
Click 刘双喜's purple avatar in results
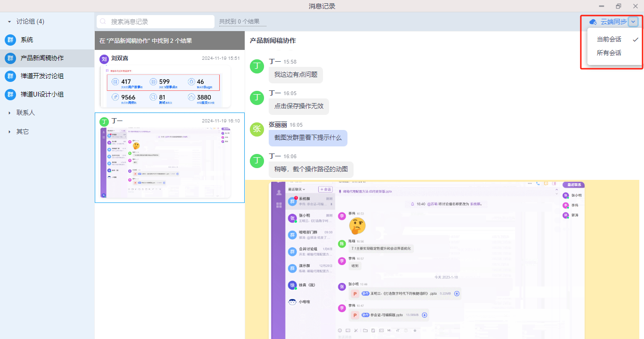tap(104, 59)
